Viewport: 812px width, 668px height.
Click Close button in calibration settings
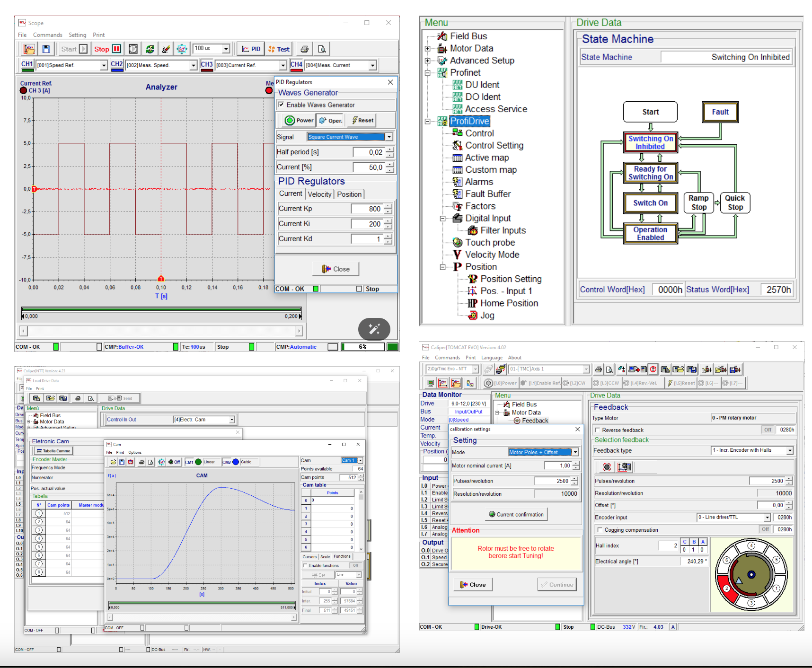[473, 585]
